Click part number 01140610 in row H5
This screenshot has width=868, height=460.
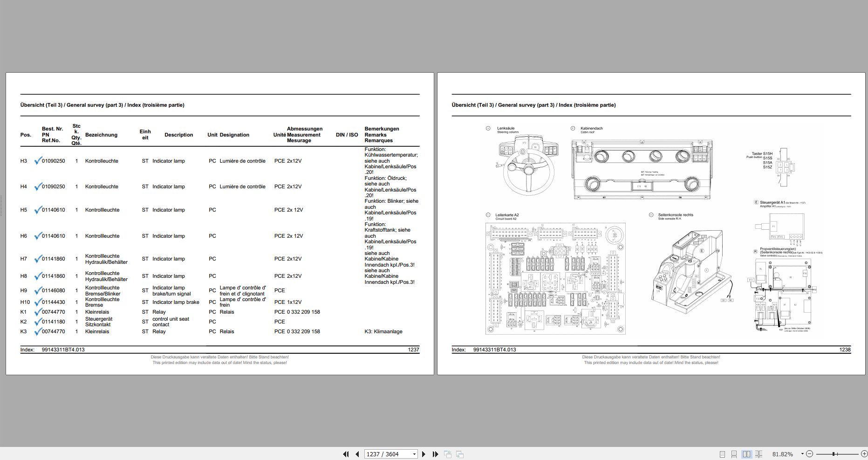[x=54, y=210]
